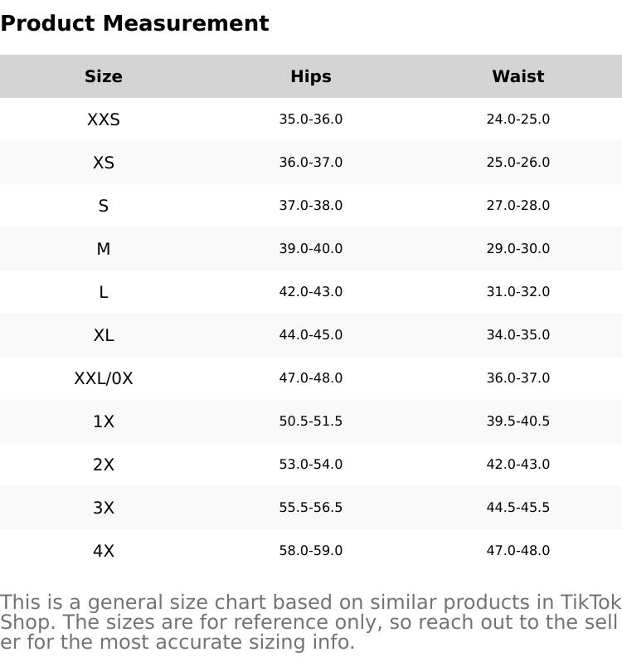Select the M size label

(x=104, y=249)
